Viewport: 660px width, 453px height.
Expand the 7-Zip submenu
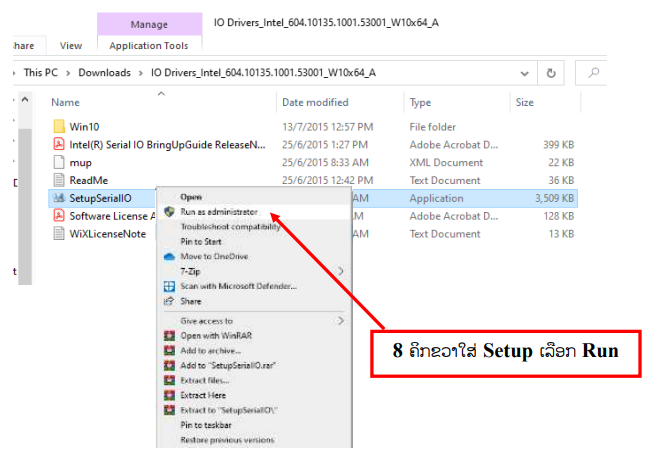pyautogui.click(x=341, y=271)
